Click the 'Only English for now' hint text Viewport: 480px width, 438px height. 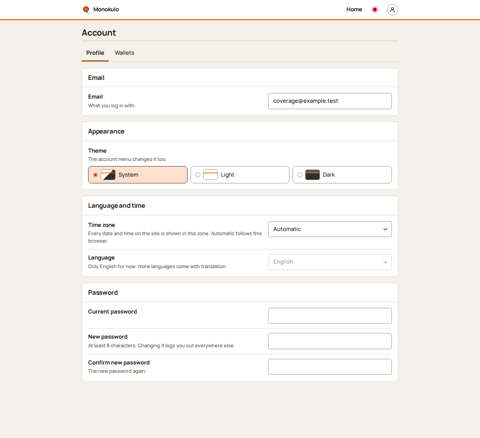coord(157,266)
